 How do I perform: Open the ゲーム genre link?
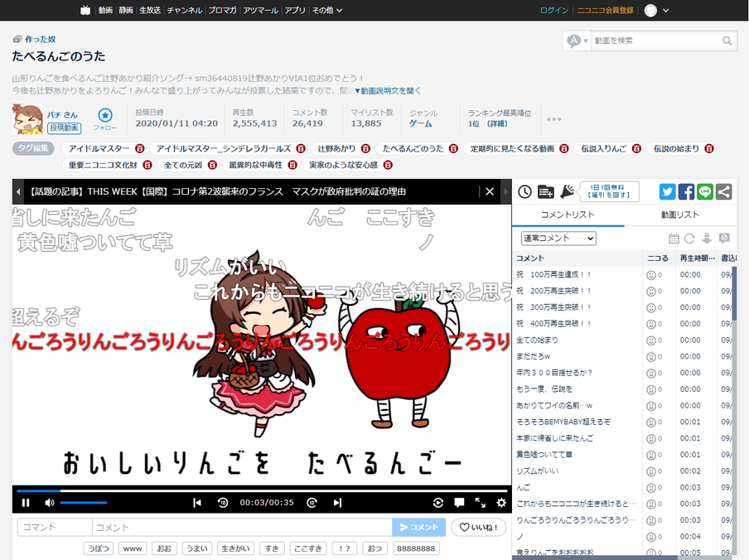[421, 123]
